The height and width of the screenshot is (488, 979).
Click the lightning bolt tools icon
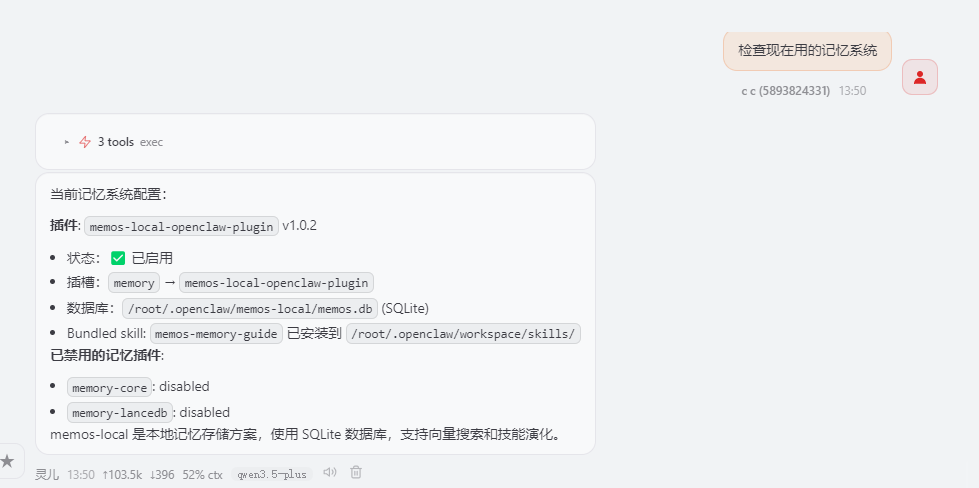coord(85,142)
